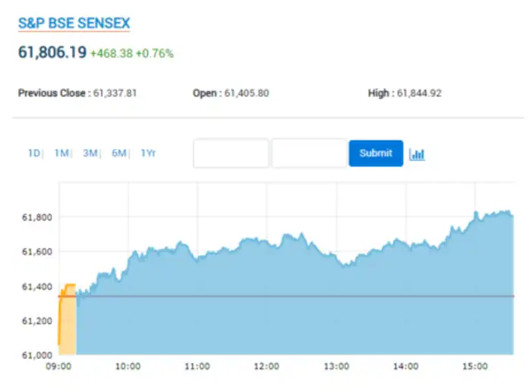Viewport: 532px width, 392px height.
Task: Focus the first date input box
Action: (x=231, y=153)
